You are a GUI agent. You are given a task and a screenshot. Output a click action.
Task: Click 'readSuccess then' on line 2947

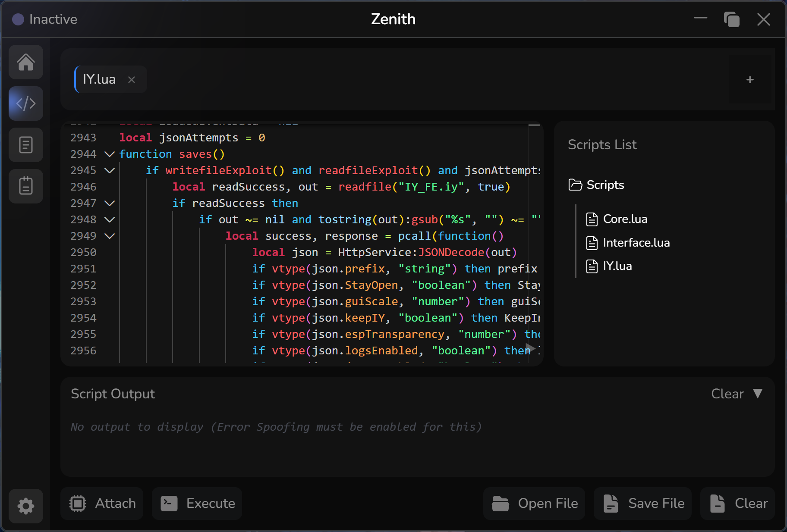point(245,203)
